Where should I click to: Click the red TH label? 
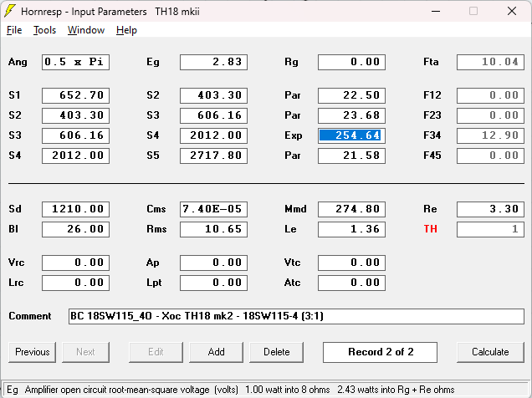(x=430, y=229)
